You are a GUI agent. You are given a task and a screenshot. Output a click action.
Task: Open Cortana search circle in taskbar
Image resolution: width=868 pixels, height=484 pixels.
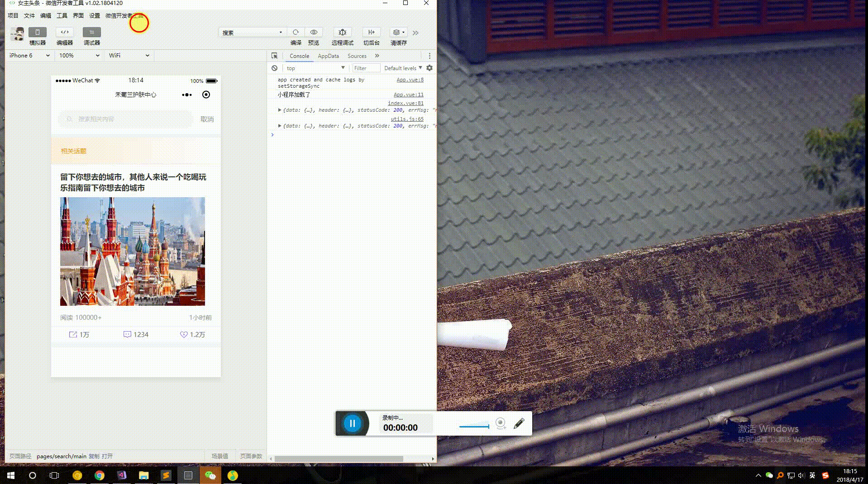(33, 475)
